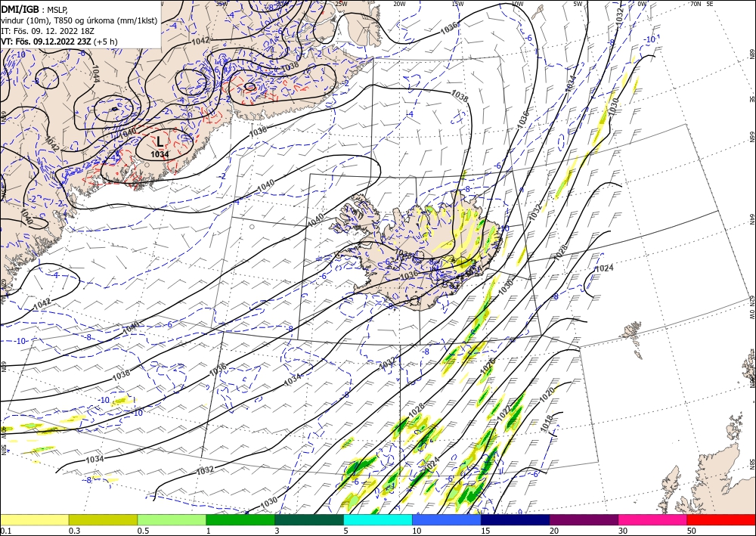Click the '1026' isobar label
Image resolution: width=756 pixels, height=536 pixels.
coord(488,367)
